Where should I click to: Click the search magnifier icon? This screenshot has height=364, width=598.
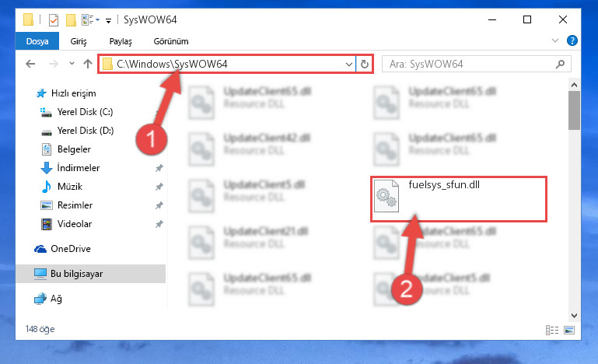coord(560,64)
